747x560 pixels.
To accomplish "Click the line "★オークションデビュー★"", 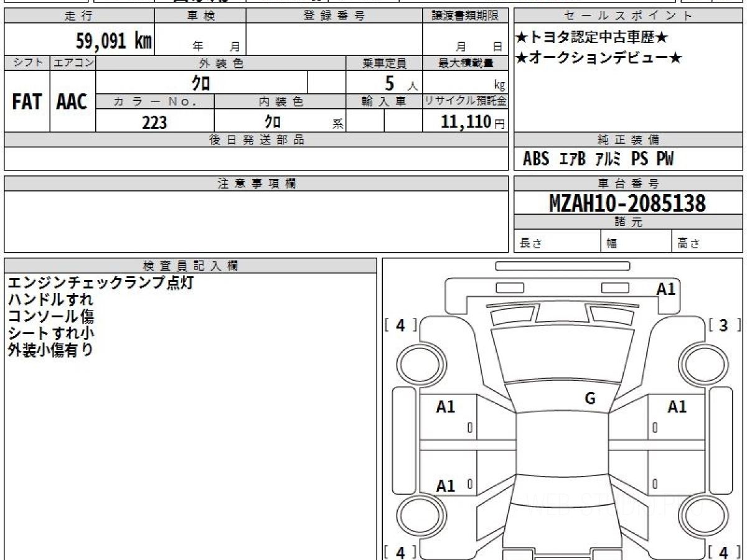I will [x=598, y=58].
